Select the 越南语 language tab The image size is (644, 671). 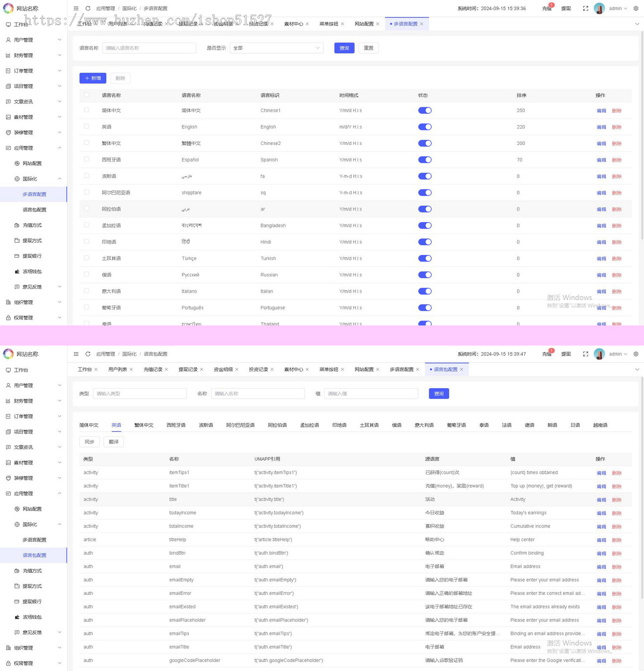click(600, 425)
